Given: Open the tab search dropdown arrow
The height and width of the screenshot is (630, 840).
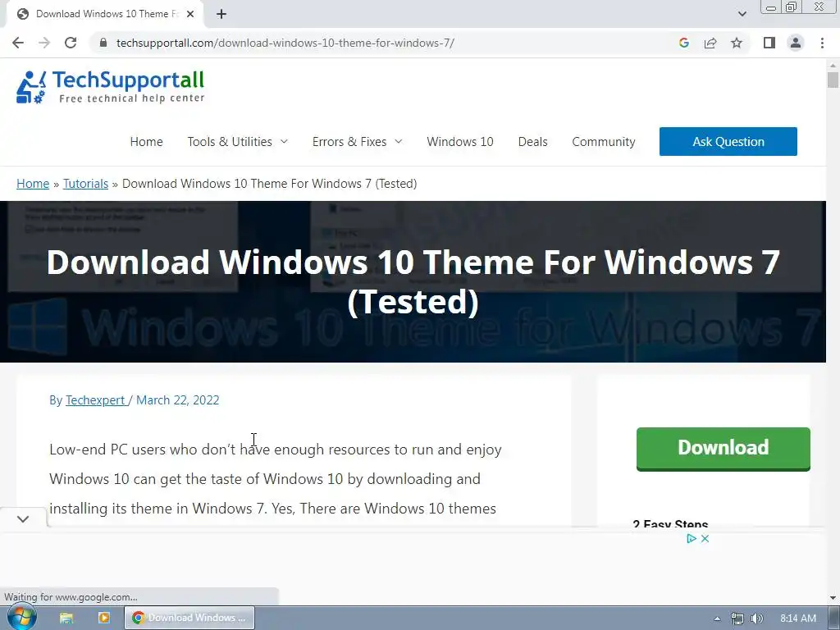Looking at the screenshot, I should pos(742,14).
